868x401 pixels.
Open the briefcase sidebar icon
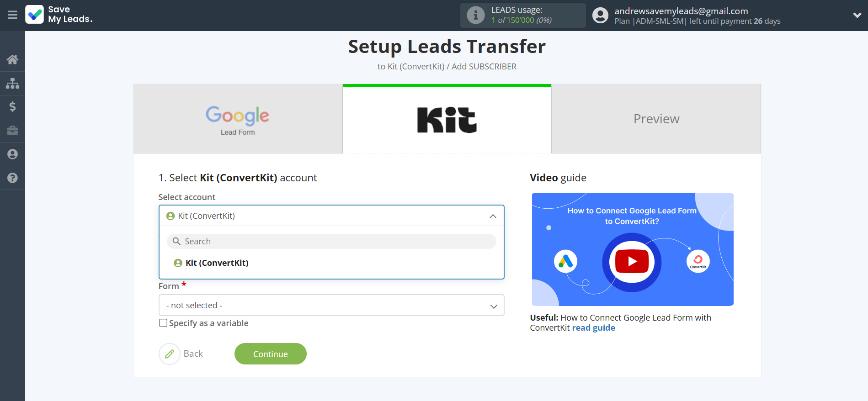click(x=12, y=131)
